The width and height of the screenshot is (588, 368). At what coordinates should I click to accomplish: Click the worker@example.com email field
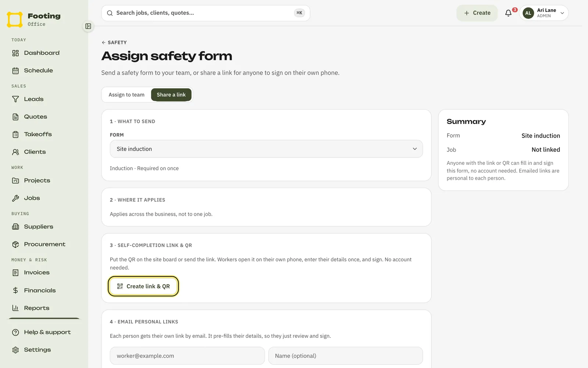point(187,356)
